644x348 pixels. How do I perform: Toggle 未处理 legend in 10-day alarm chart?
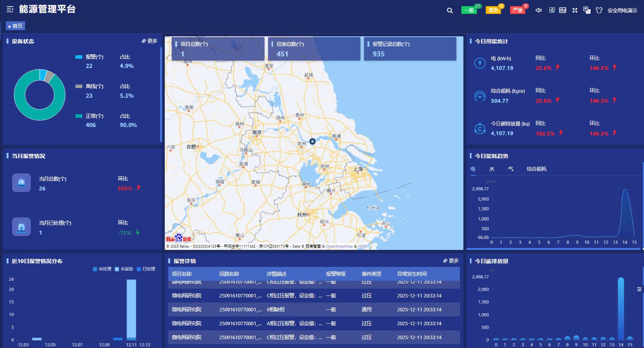tap(102, 269)
